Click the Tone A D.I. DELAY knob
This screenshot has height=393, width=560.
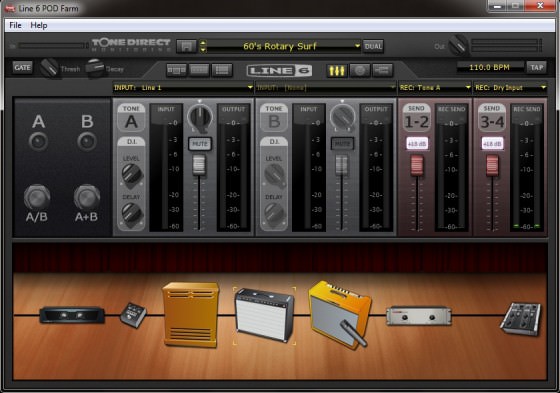[132, 214]
